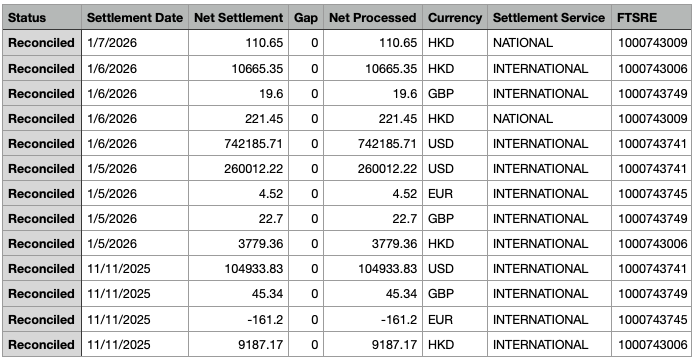Select the Gap column header

pyautogui.click(x=306, y=18)
